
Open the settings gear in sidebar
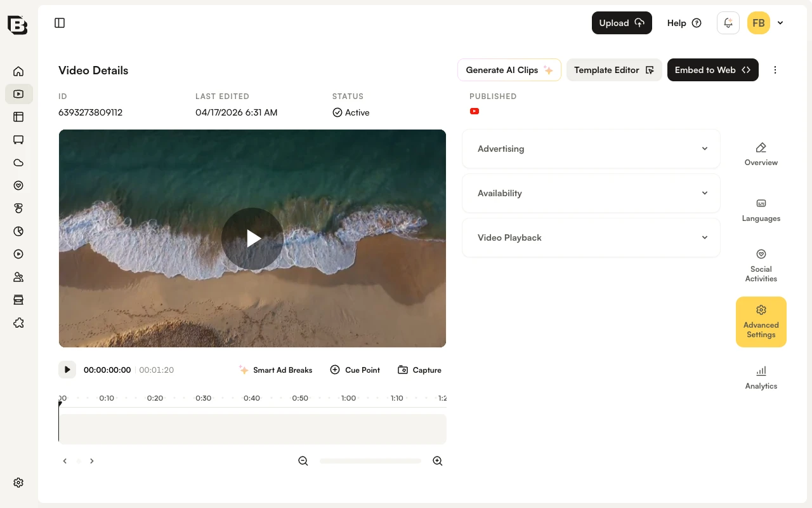pyautogui.click(x=18, y=483)
